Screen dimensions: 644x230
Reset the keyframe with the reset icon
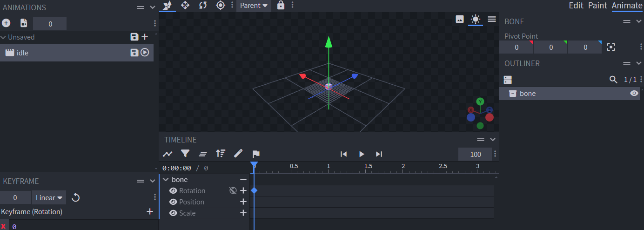click(76, 198)
